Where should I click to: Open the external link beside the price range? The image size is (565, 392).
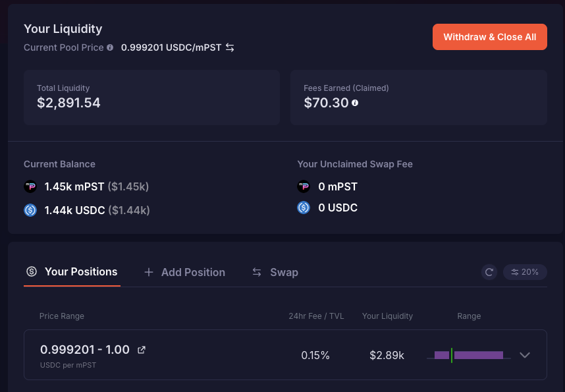click(x=141, y=349)
